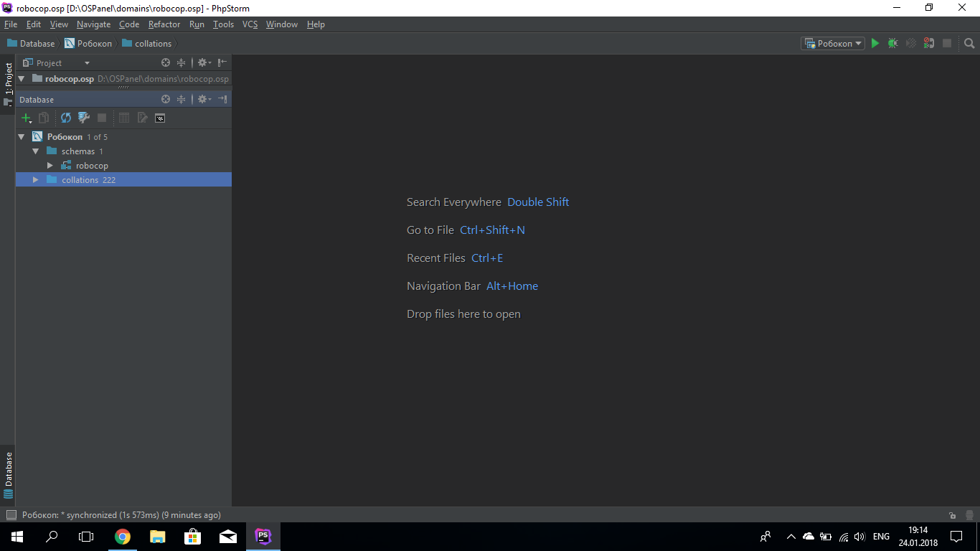Open the Help menu

[x=316, y=24]
